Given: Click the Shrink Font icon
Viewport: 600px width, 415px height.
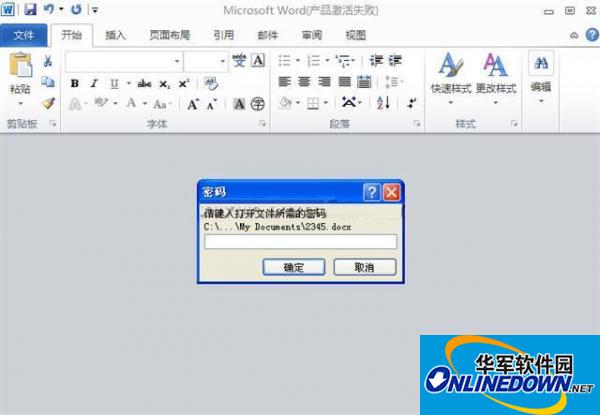Looking at the screenshot, I should tap(212, 104).
